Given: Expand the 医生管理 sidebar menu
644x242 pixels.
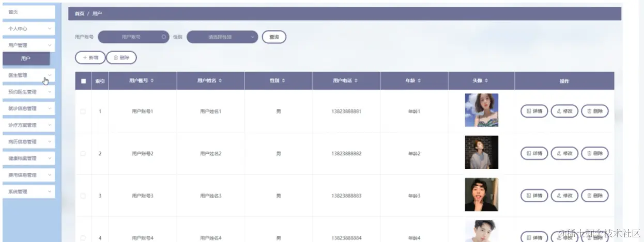Looking at the screenshot, I should pyautogui.click(x=29, y=75).
